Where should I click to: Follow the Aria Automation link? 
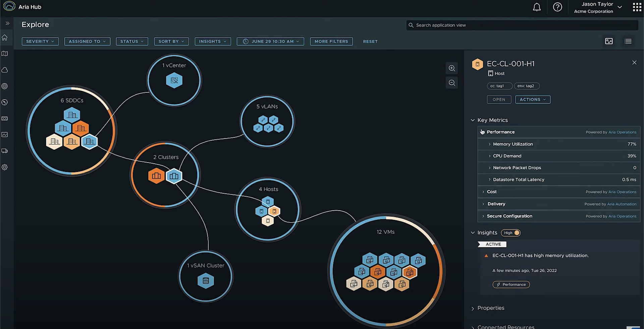click(x=622, y=204)
